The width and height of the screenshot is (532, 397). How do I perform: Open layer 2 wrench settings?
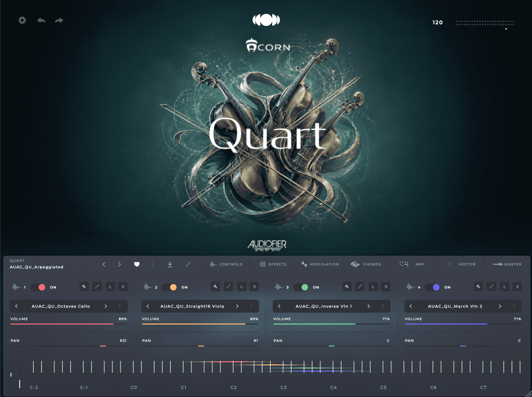pyautogui.click(x=215, y=287)
